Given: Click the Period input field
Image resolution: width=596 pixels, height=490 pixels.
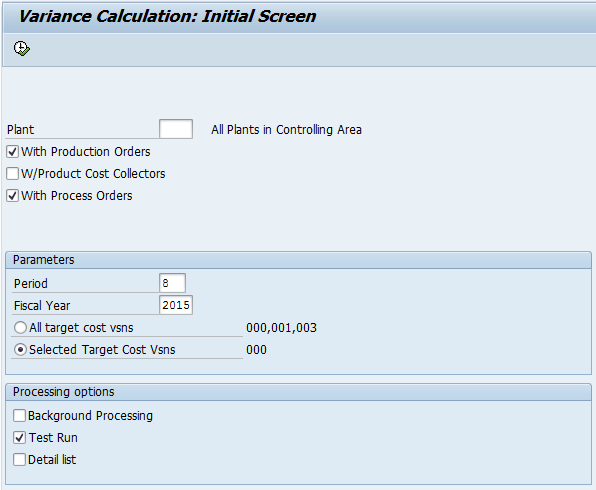Looking at the screenshot, I should click(173, 283).
